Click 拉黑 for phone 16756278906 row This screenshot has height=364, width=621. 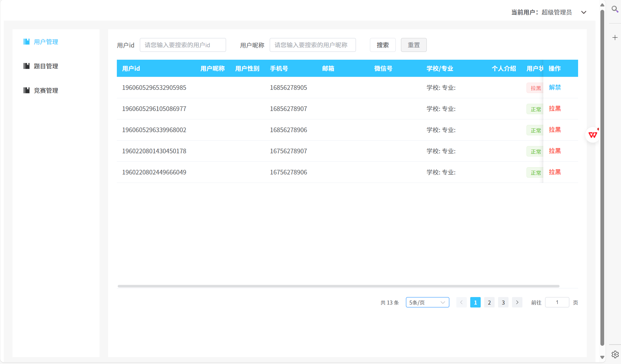point(555,172)
